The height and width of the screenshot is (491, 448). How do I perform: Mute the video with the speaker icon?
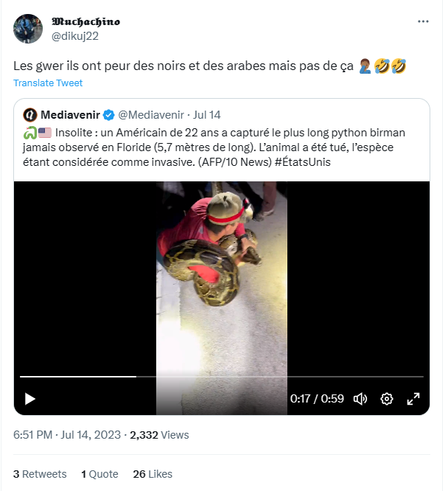click(360, 399)
